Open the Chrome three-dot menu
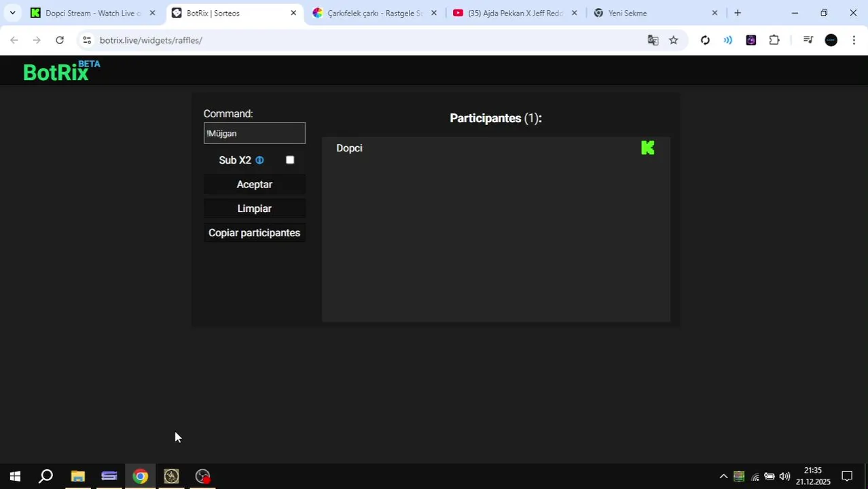868x489 pixels. 854,40
